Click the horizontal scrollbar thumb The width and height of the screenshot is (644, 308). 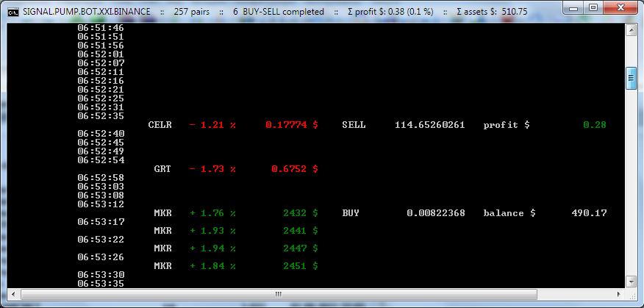coord(279,294)
